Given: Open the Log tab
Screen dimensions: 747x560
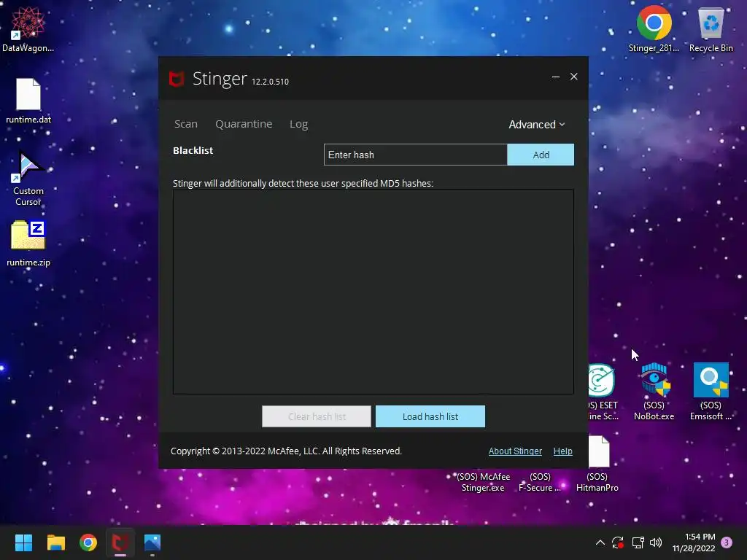Looking at the screenshot, I should pos(298,124).
